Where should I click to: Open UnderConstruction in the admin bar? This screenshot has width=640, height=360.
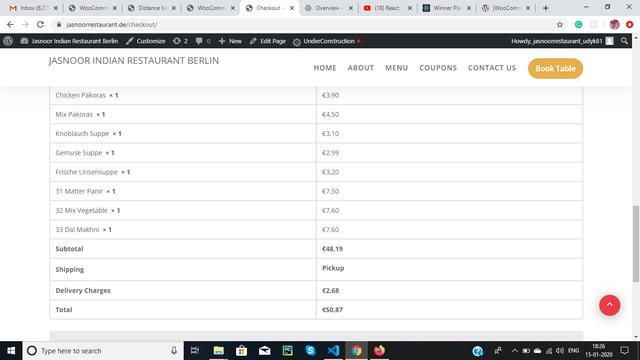pos(327,41)
